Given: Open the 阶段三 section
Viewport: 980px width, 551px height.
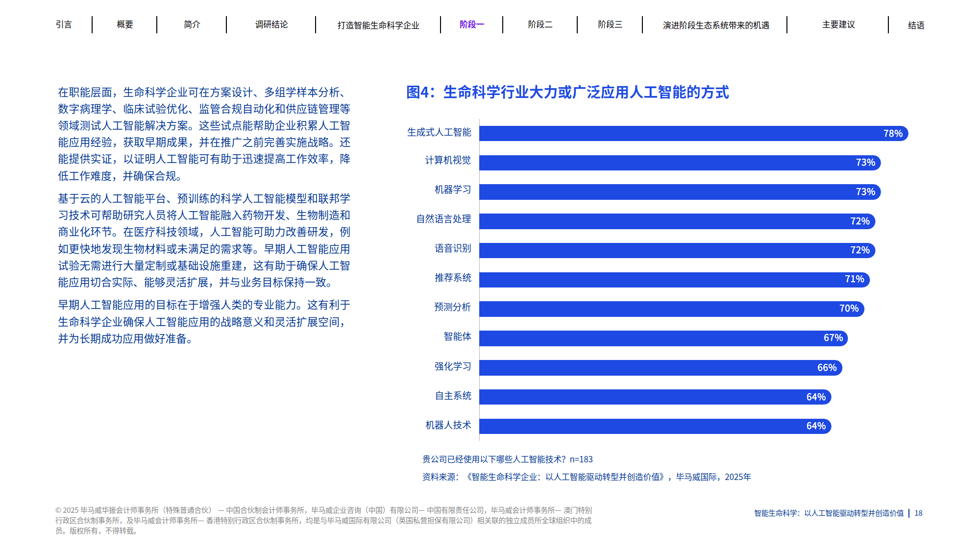Looking at the screenshot, I should click(x=609, y=25).
